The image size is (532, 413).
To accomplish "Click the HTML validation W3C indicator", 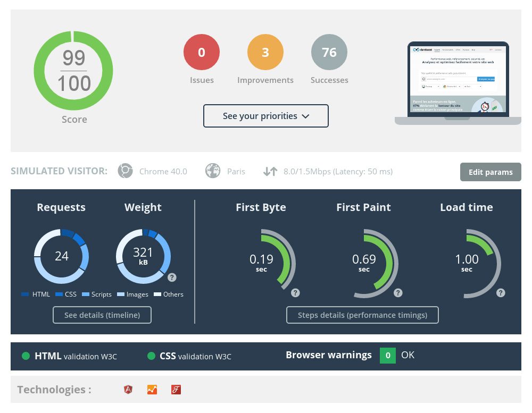I will [69, 356].
